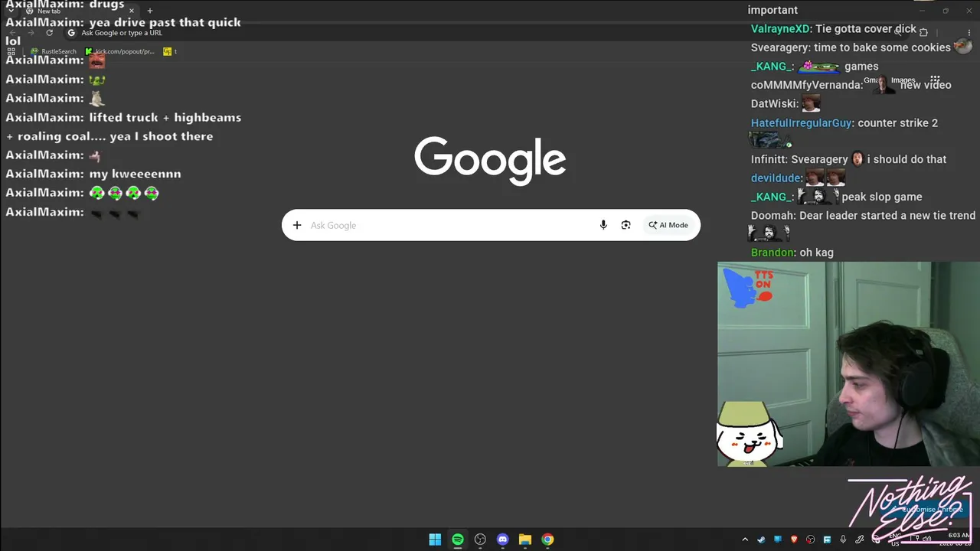Open the Chrome extensions puzzle icon

(x=923, y=33)
